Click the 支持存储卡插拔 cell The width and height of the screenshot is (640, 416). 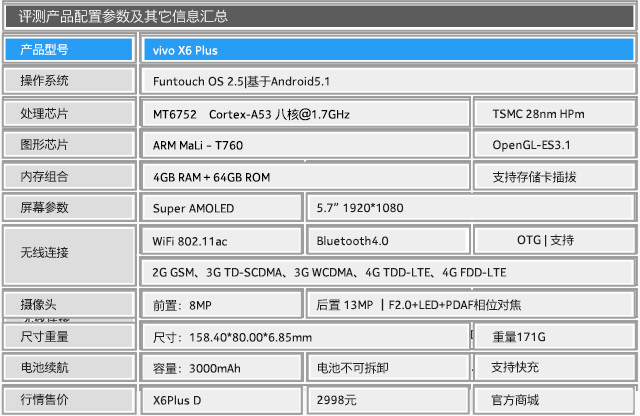click(x=553, y=177)
